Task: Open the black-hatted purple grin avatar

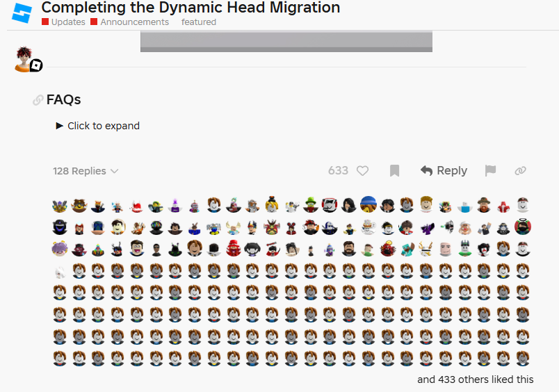Action: (x=60, y=227)
